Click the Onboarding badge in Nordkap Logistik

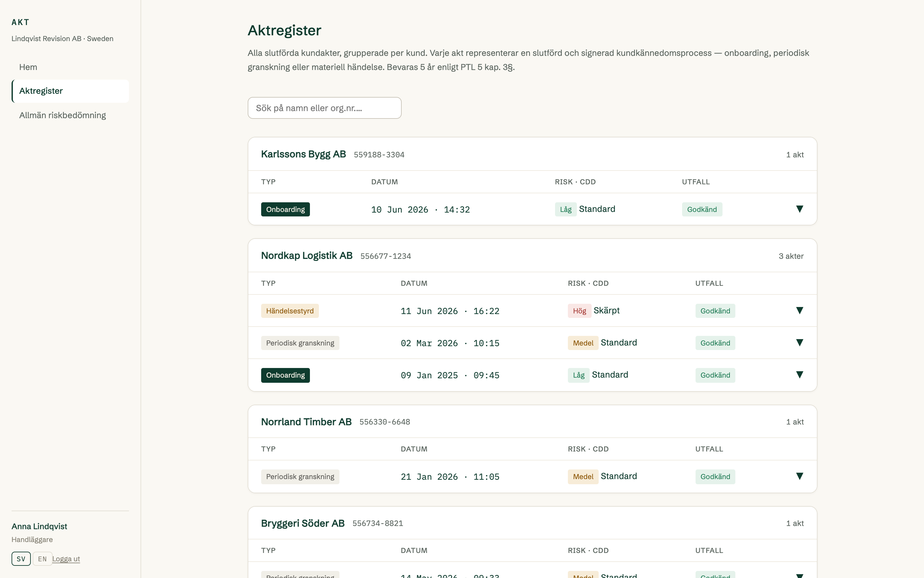(x=286, y=375)
